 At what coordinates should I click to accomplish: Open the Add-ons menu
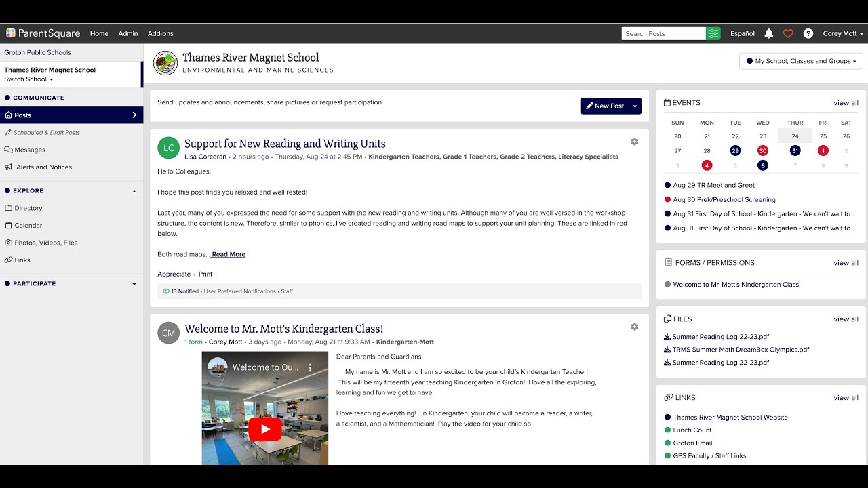(161, 33)
